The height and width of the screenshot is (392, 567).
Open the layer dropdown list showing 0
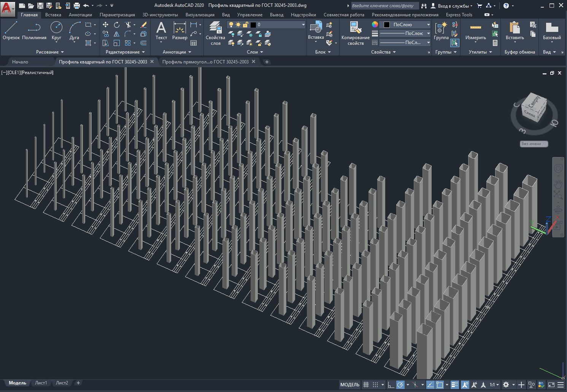coord(266,25)
